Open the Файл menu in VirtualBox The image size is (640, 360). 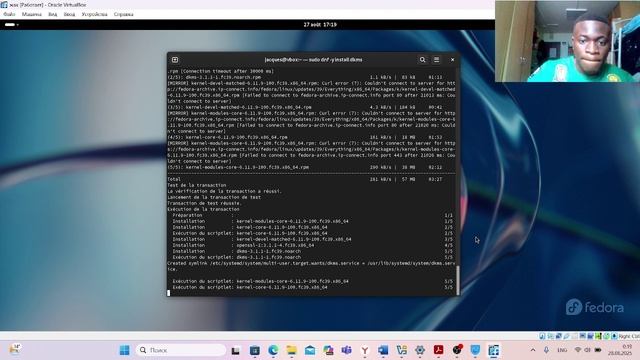(x=9, y=14)
